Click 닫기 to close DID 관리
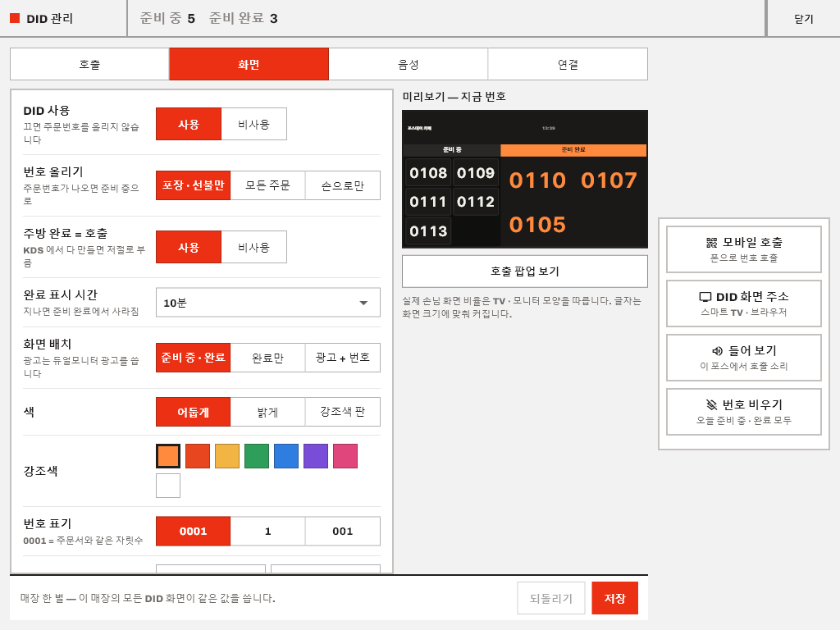840x630 pixels. [804, 19]
